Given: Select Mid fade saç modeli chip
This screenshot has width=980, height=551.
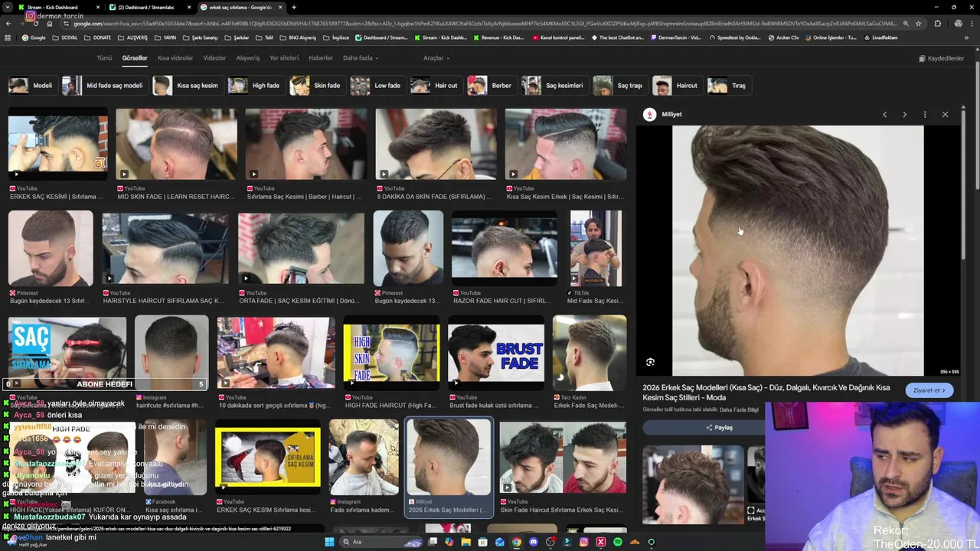Looking at the screenshot, I should pos(103,86).
